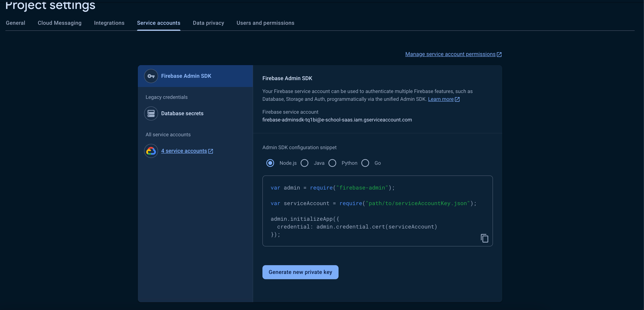Click the service account email address text
Screen dimensions: 644x310
click(337, 120)
